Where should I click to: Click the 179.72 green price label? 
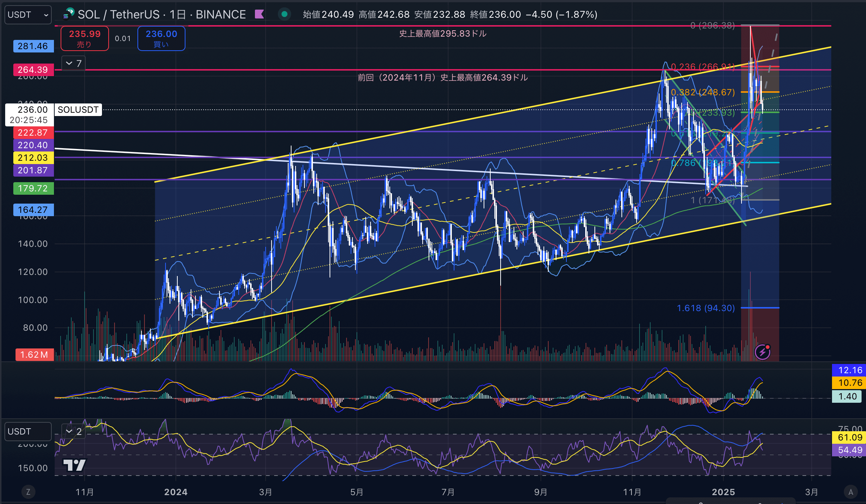(33, 188)
